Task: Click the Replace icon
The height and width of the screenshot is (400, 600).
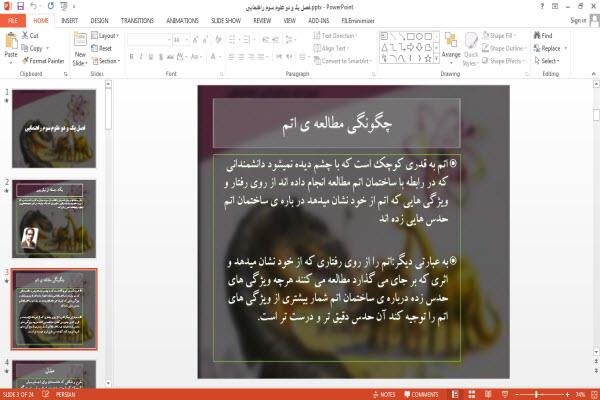Action: (x=537, y=48)
